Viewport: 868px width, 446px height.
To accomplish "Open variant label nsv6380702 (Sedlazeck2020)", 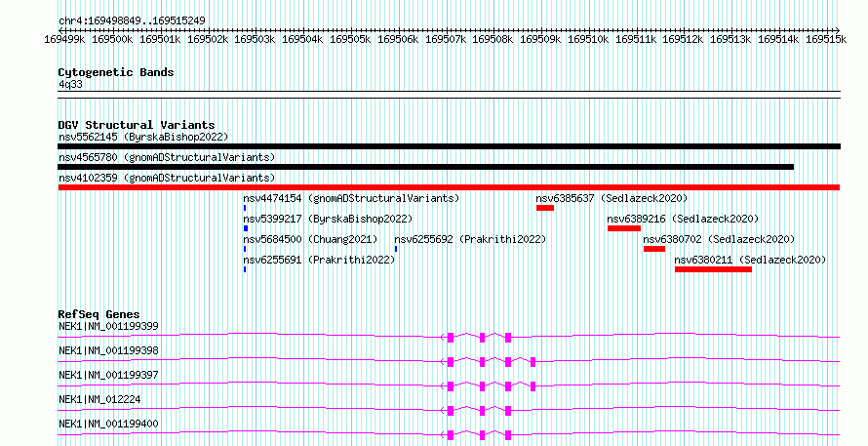I will coord(719,239).
